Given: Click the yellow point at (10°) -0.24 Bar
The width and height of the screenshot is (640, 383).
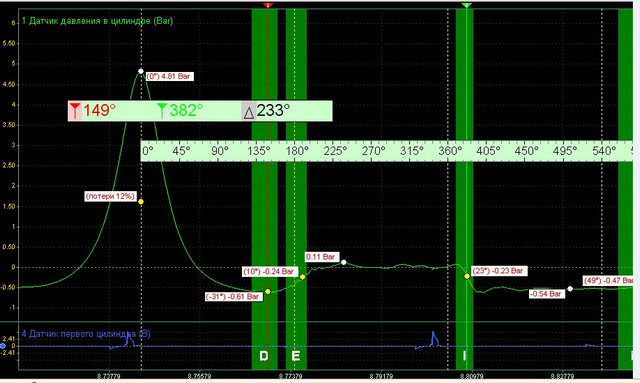Looking at the screenshot, I should tap(302, 277).
